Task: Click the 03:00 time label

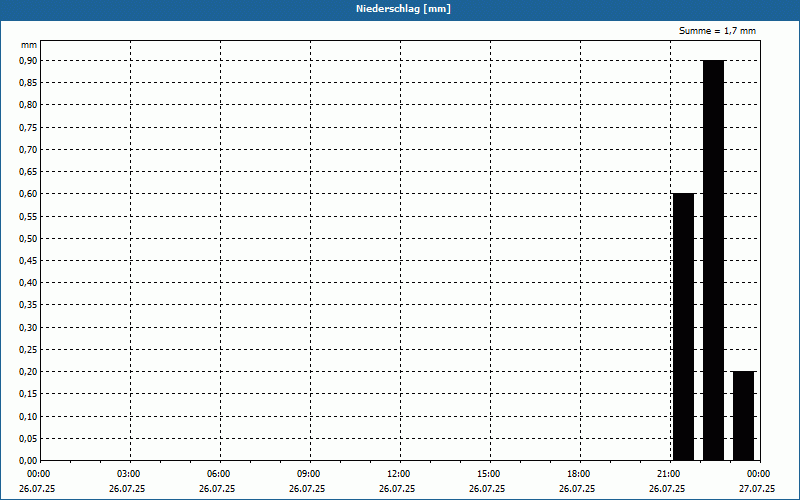Action: (129, 474)
